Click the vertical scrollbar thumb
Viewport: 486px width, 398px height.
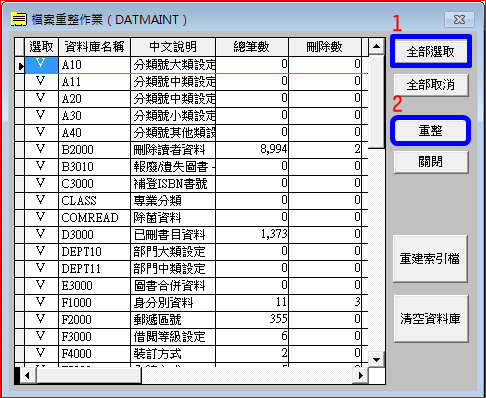click(377, 102)
